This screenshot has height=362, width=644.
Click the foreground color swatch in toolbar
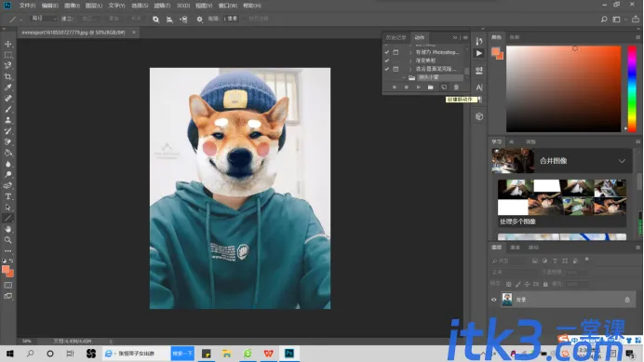[6, 270]
